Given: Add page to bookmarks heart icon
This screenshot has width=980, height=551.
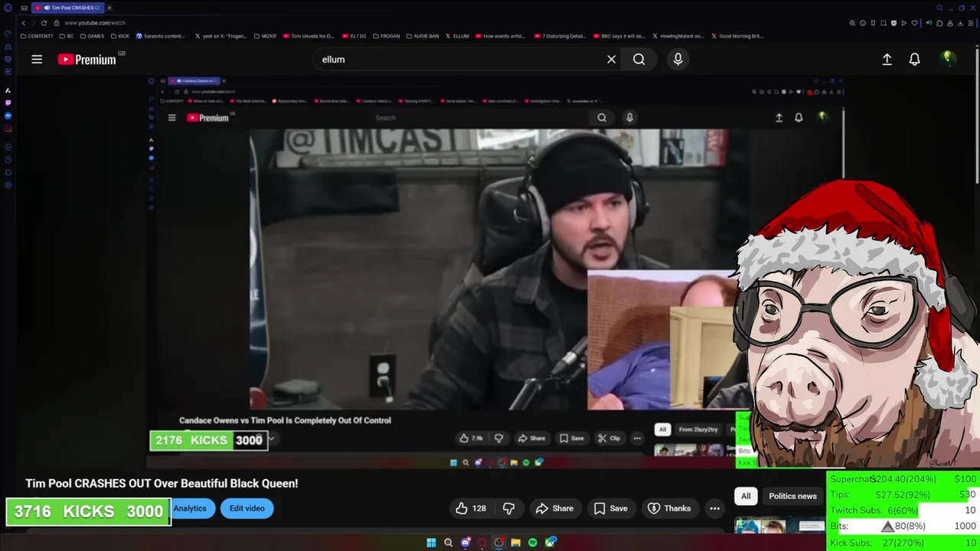Looking at the screenshot, I should [914, 23].
